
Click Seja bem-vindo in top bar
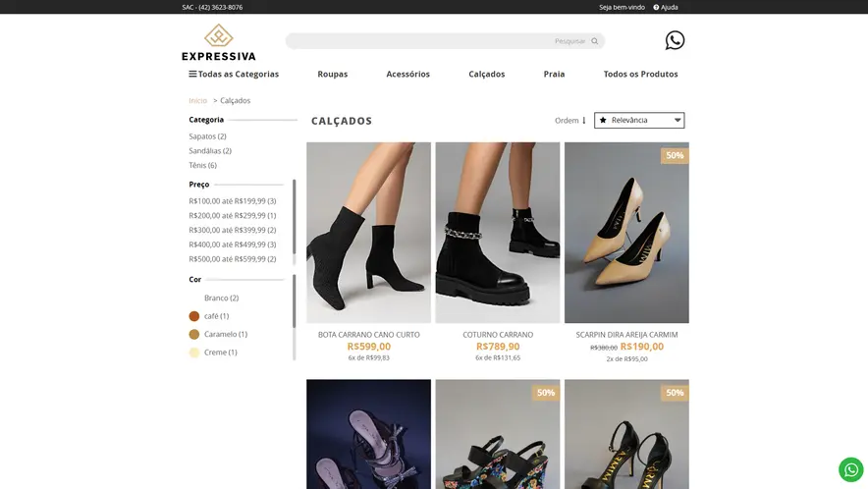[622, 7]
